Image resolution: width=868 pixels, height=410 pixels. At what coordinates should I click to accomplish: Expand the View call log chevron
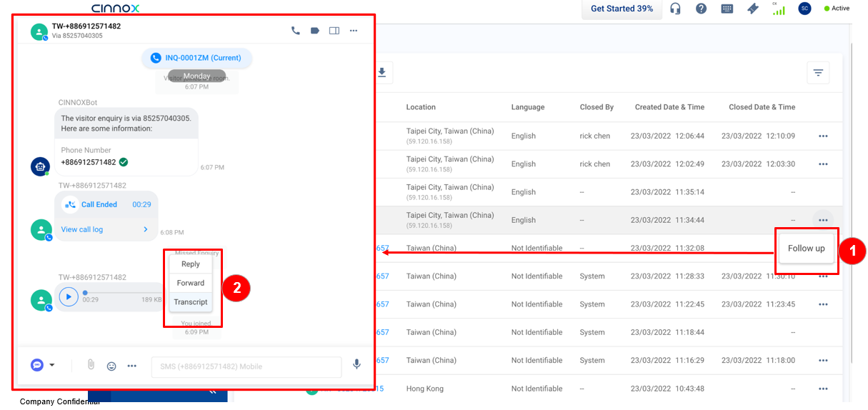[x=146, y=229]
